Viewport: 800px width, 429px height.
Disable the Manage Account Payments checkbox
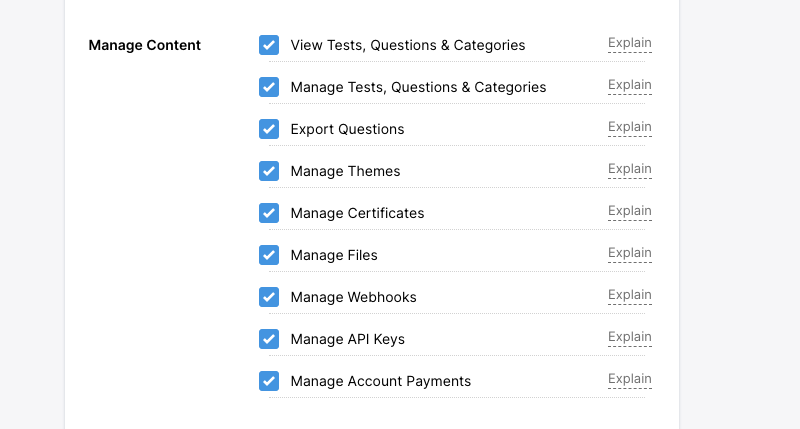(269, 381)
